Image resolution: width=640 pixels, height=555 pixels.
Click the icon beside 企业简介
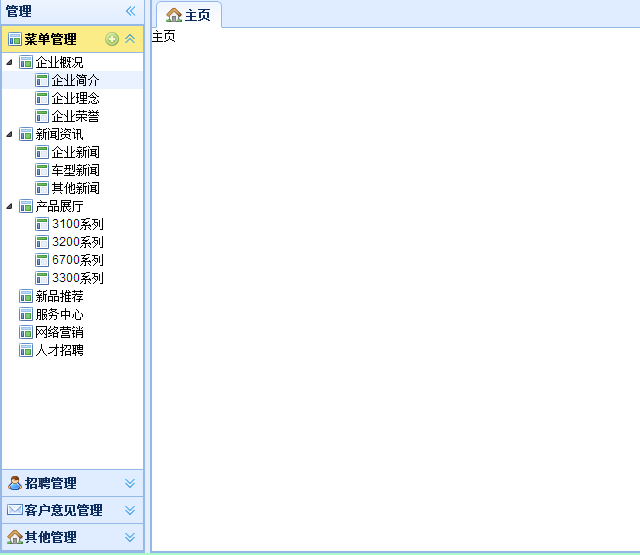pos(42,80)
